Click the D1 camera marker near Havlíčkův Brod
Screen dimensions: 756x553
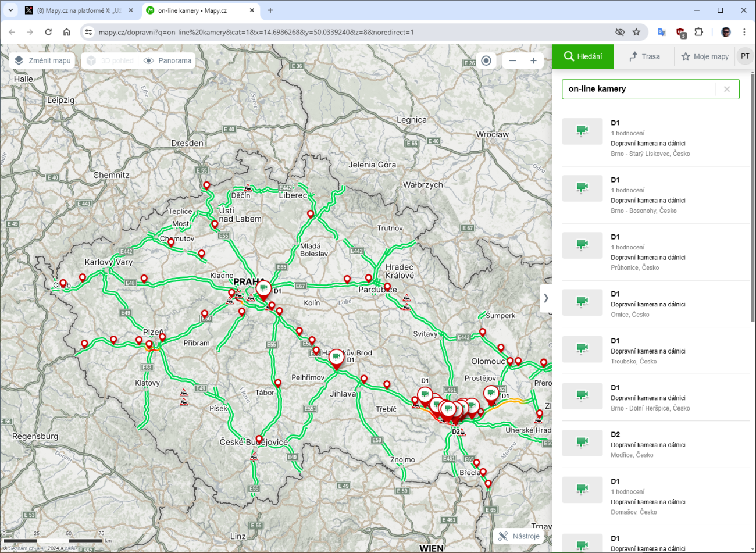336,358
